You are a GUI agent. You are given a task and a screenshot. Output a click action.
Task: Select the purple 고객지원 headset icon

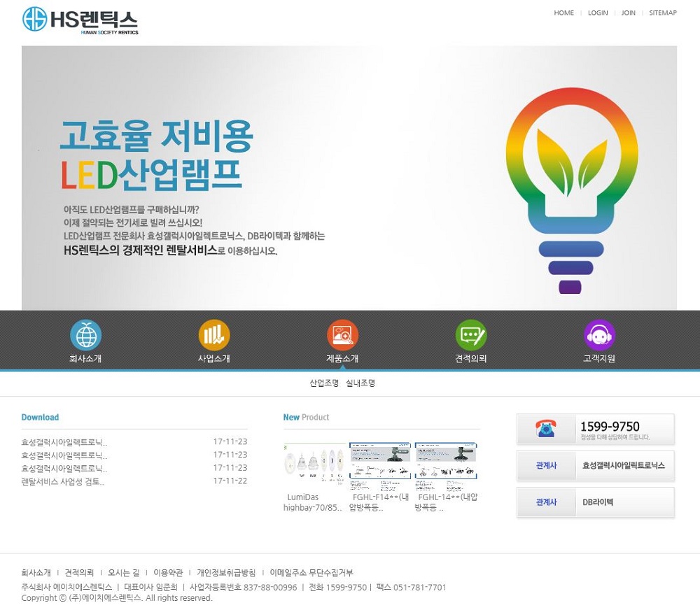(x=598, y=334)
